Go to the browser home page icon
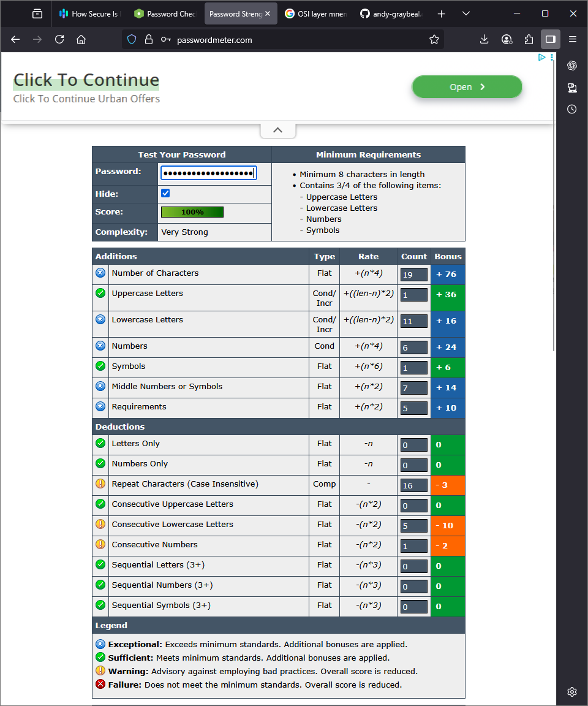The width and height of the screenshot is (588, 706). coord(81,39)
